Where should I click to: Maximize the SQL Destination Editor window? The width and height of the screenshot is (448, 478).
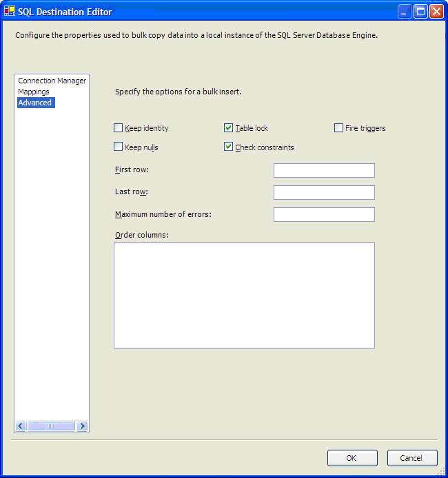coord(420,12)
